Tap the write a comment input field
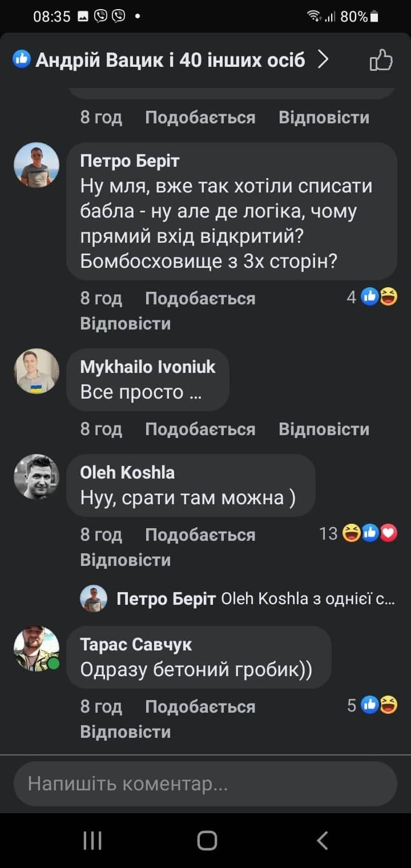Image resolution: width=411 pixels, height=868 pixels. pyautogui.click(x=205, y=783)
